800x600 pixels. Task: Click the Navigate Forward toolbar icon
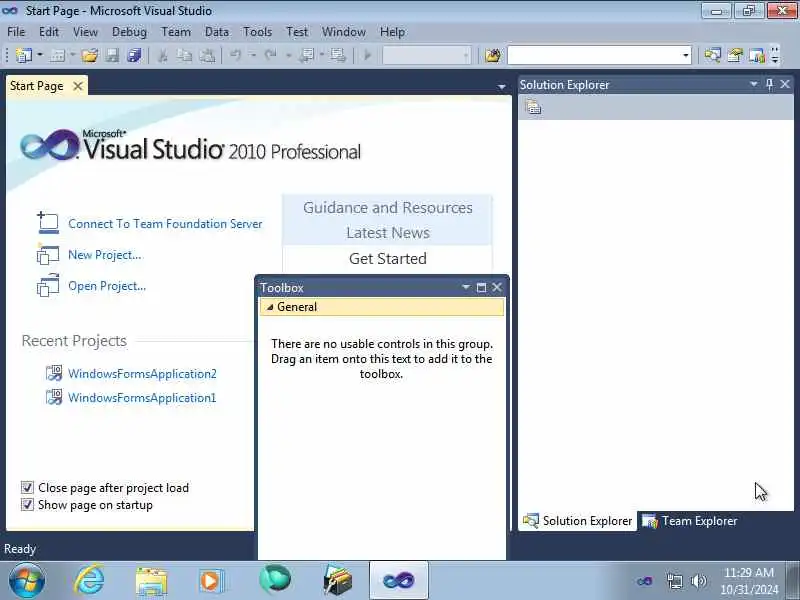pyautogui.click(x=337, y=55)
